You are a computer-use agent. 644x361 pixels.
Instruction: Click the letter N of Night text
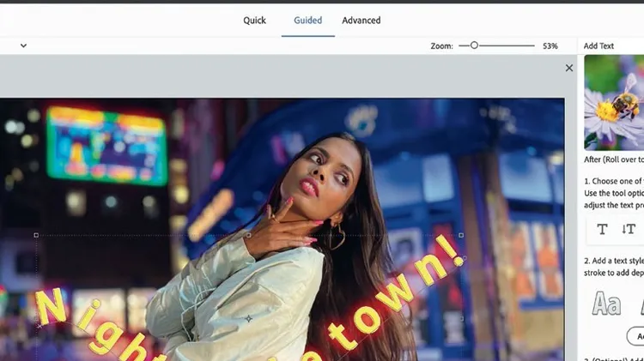51,305
